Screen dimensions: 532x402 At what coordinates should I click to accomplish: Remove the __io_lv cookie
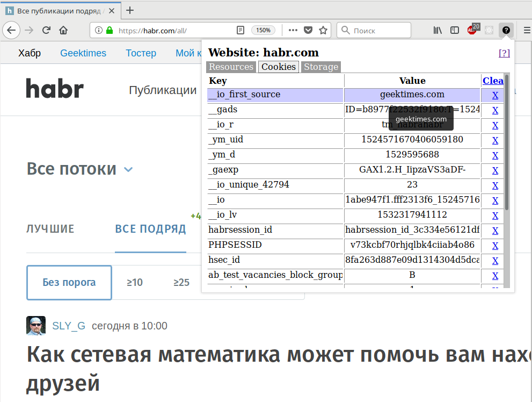(x=495, y=216)
